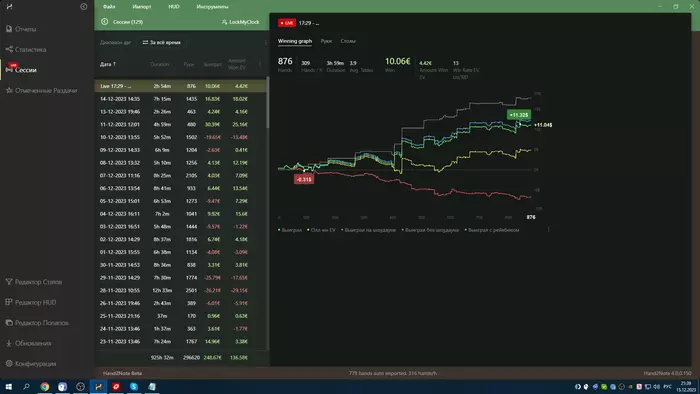The height and width of the screenshot is (394, 700).
Task: Select the 28-11-2023 10:55 session
Action: tap(181, 290)
